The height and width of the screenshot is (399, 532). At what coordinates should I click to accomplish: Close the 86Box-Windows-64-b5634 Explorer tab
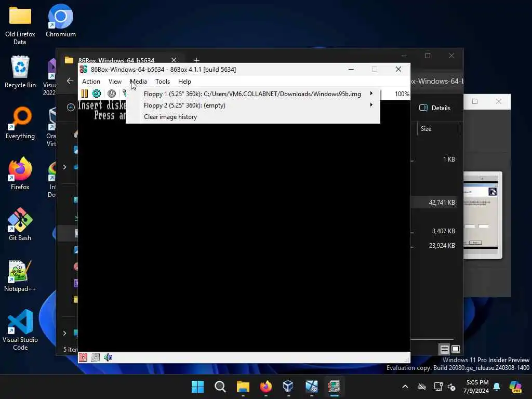click(174, 60)
